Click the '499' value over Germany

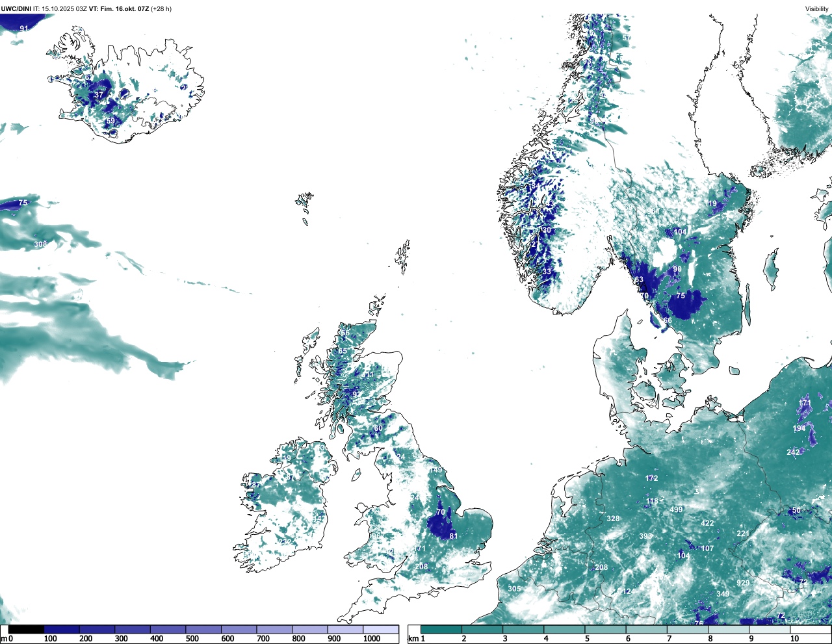coord(677,509)
